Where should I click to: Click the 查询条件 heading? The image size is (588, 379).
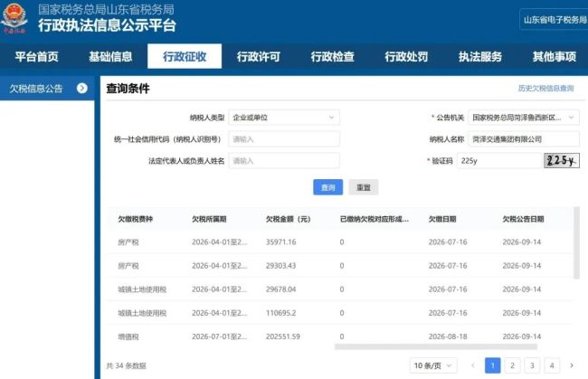tap(128, 89)
